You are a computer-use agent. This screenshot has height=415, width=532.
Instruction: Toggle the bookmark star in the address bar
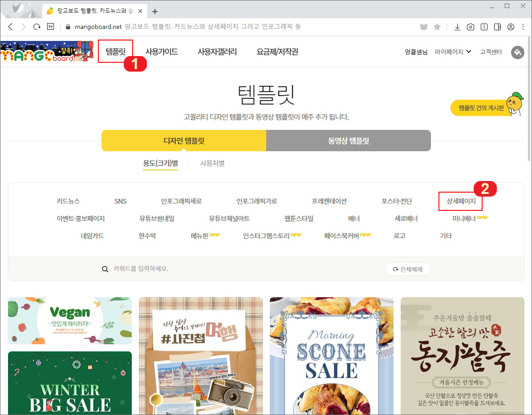click(x=437, y=27)
